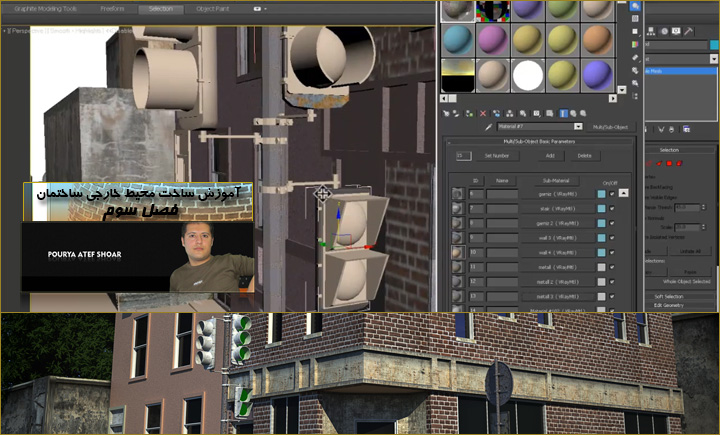Click the eyedropper pick material icon
The height and width of the screenshot is (435, 720).
pyautogui.click(x=488, y=127)
